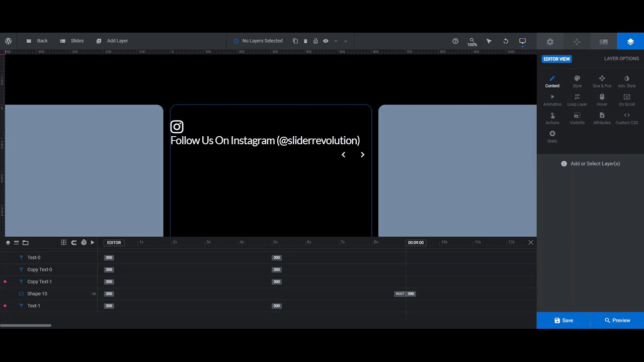Click the LAYER OPTIONS heading
The width and height of the screenshot is (644, 362).
621,59
